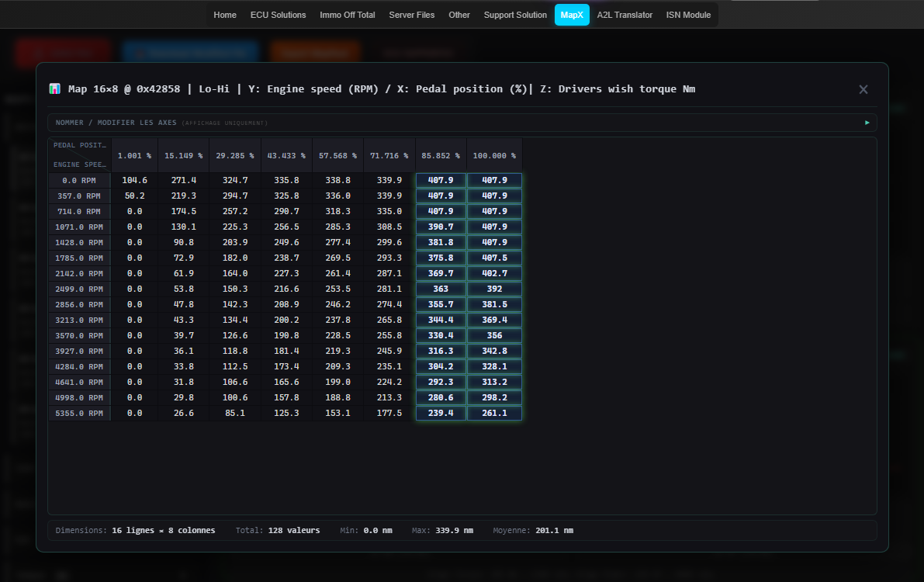Select the 357.0 RPM row header
This screenshot has width=924, height=582.
79,196
